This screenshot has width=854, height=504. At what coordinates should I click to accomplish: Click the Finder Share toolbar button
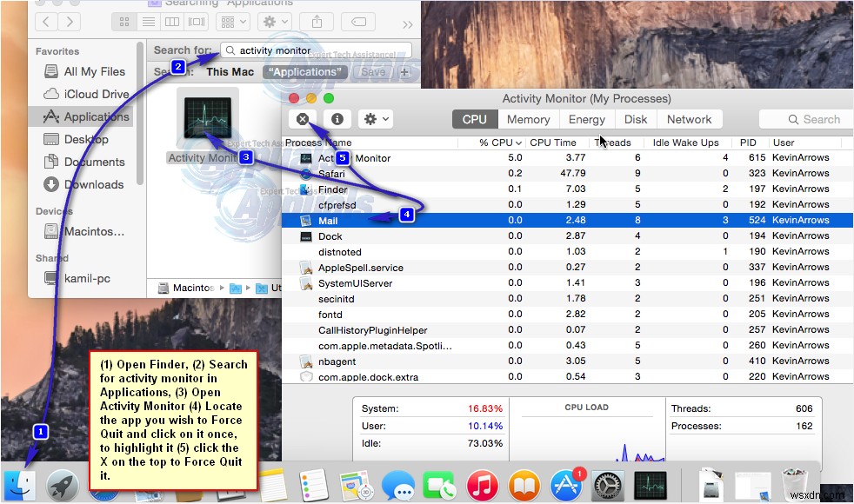(x=317, y=22)
